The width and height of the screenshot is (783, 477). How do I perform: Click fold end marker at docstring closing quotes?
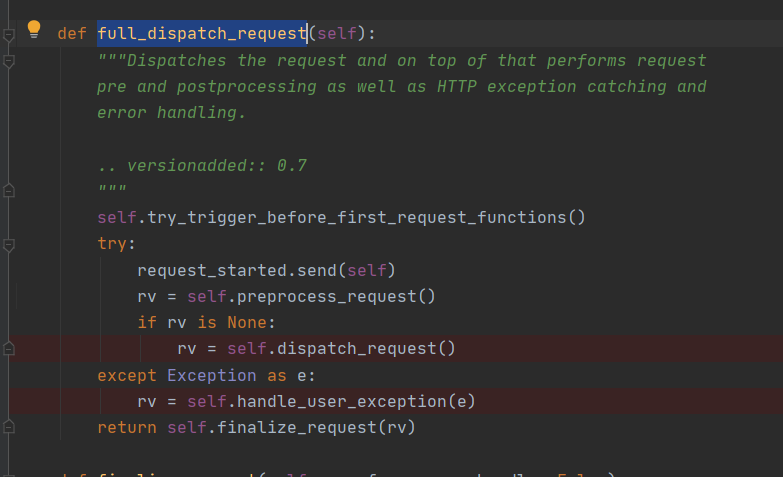click(x=9, y=190)
